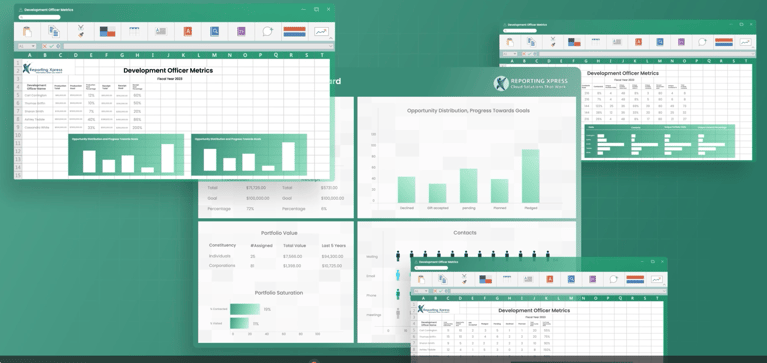This screenshot has height=363, width=767.
Task: Select the Carl Carrington row cell in top-left window
Action: click(37, 95)
